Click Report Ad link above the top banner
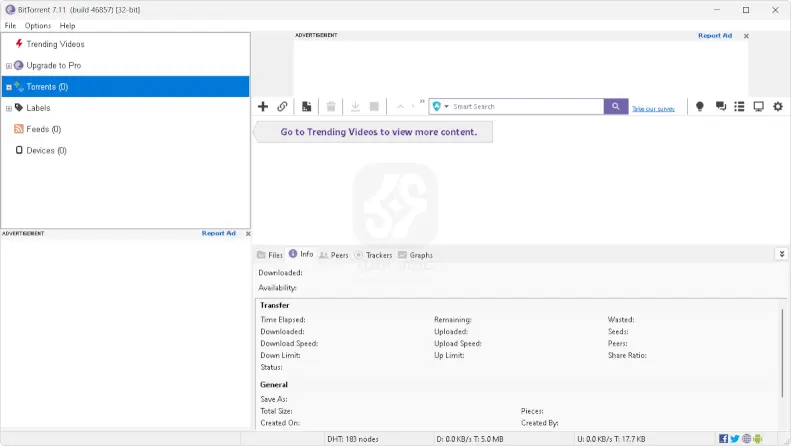Viewport: 791px width, 446px height. [714, 35]
